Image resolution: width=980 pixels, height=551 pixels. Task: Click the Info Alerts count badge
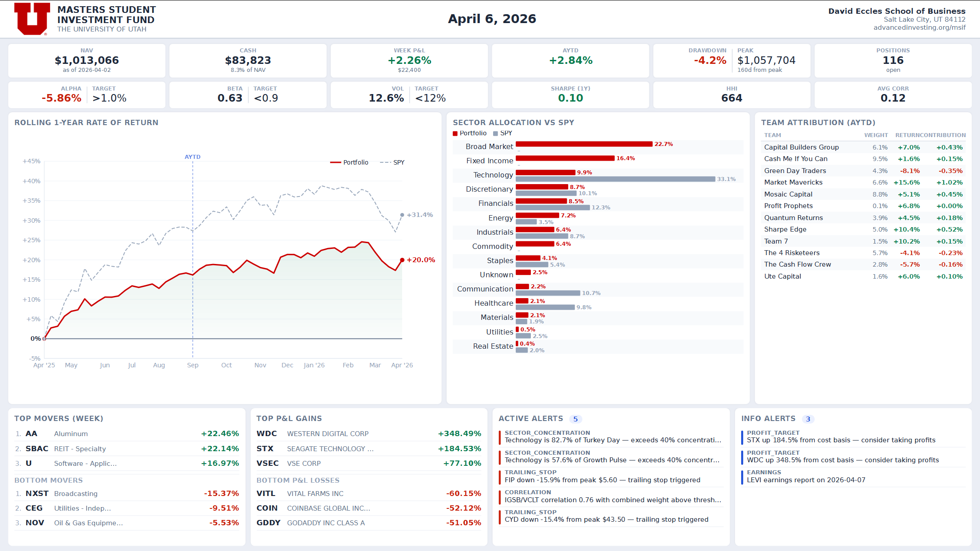coord(808,419)
